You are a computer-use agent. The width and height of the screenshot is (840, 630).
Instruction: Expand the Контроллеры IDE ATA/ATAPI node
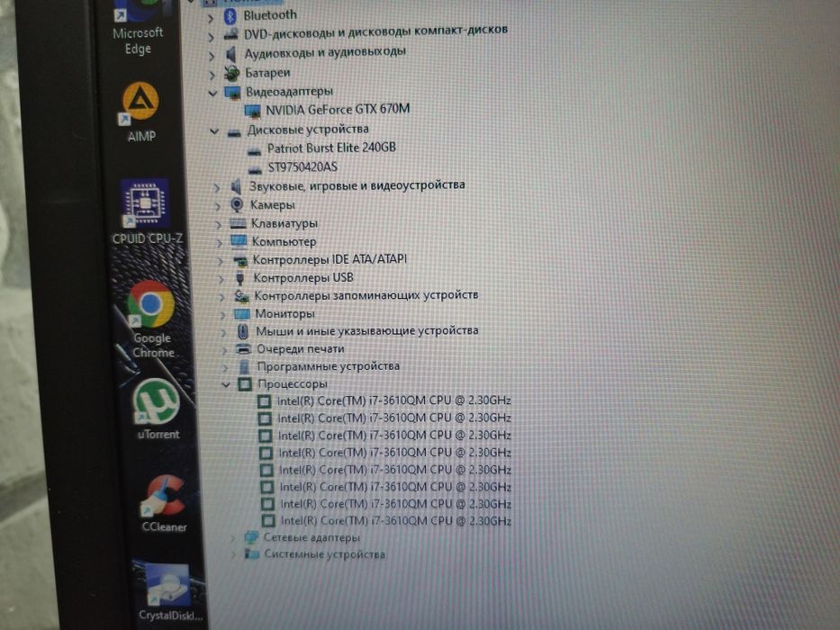220,261
